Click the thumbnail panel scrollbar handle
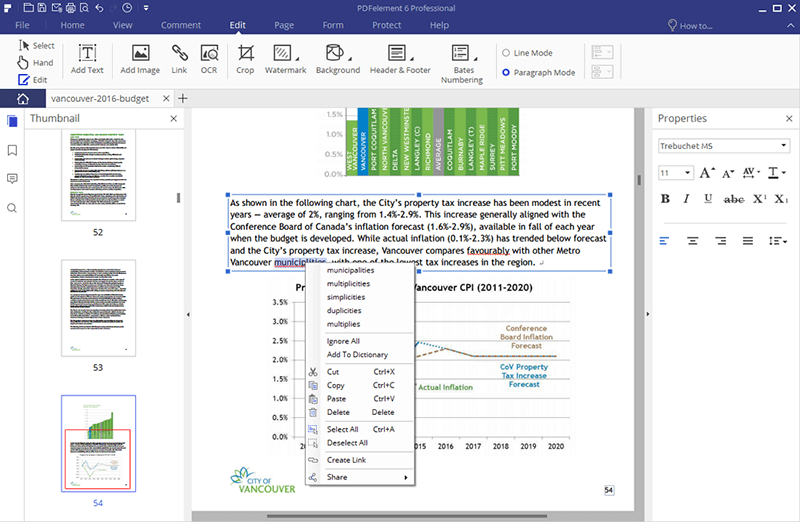 click(x=178, y=197)
